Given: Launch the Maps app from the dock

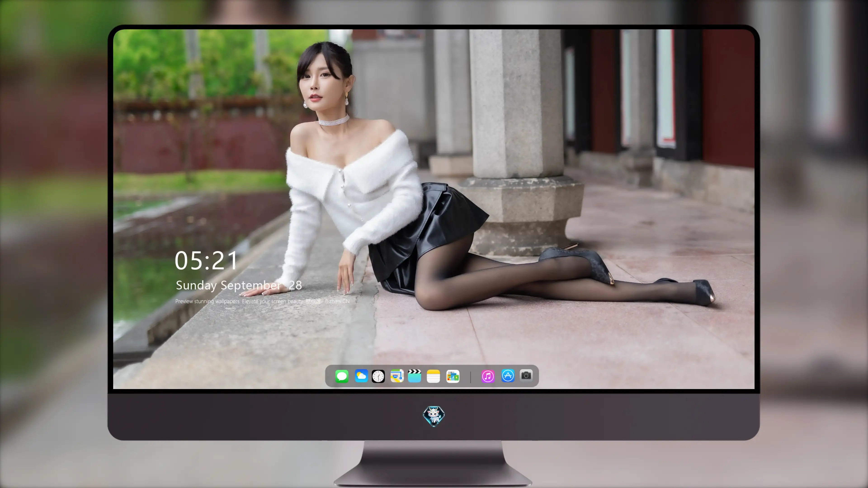Looking at the screenshot, I should click(x=397, y=376).
